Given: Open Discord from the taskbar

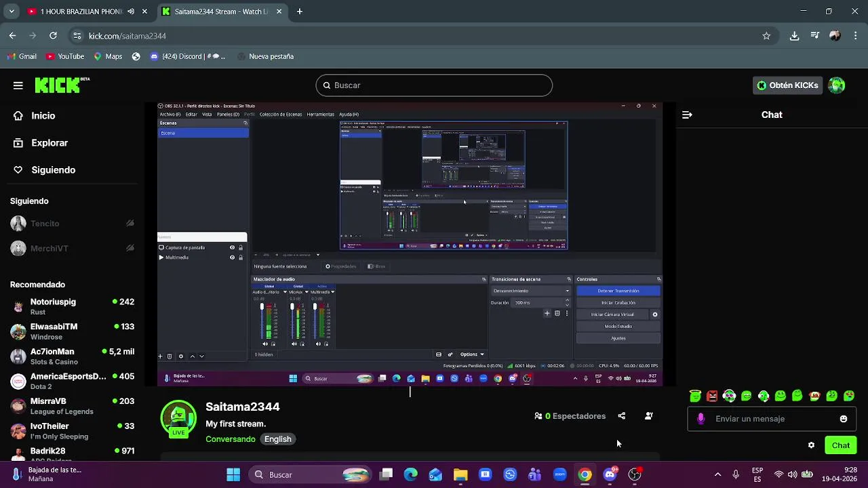Looking at the screenshot, I should 610,474.
